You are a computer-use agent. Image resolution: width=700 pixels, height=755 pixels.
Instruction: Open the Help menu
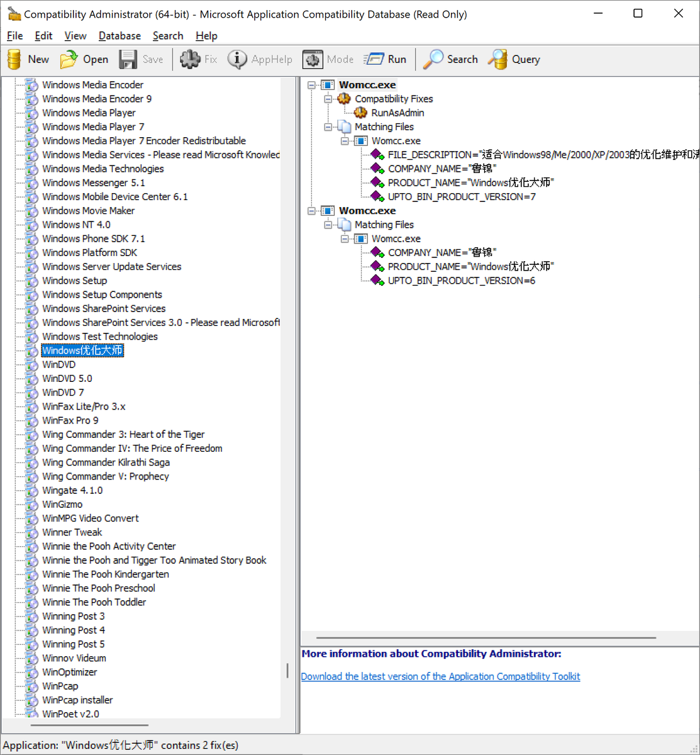pyautogui.click(x=206, y=36)
